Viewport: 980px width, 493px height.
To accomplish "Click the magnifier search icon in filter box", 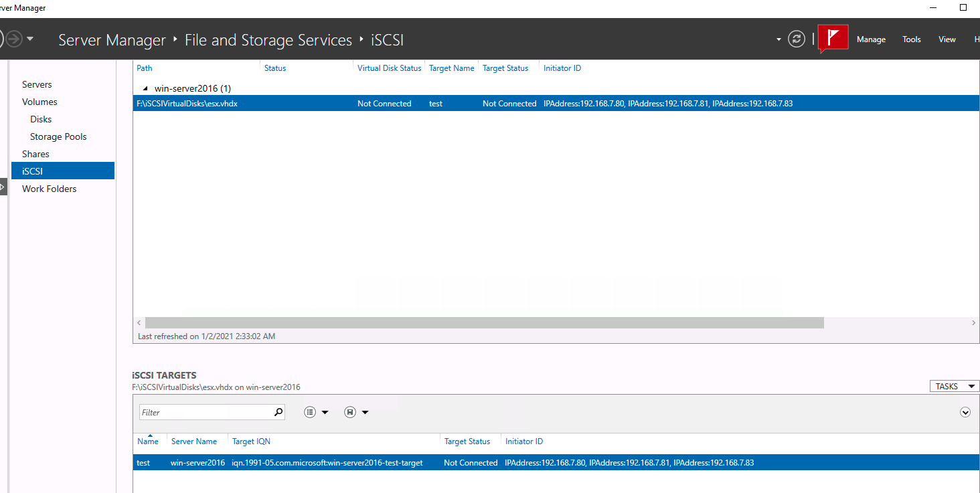I will click(278, 412).
